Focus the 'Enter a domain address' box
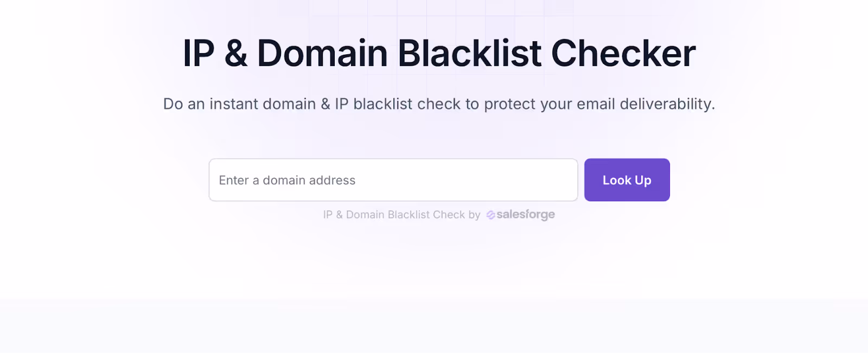Screen dimensions: 868x353 tap(393, 179)
